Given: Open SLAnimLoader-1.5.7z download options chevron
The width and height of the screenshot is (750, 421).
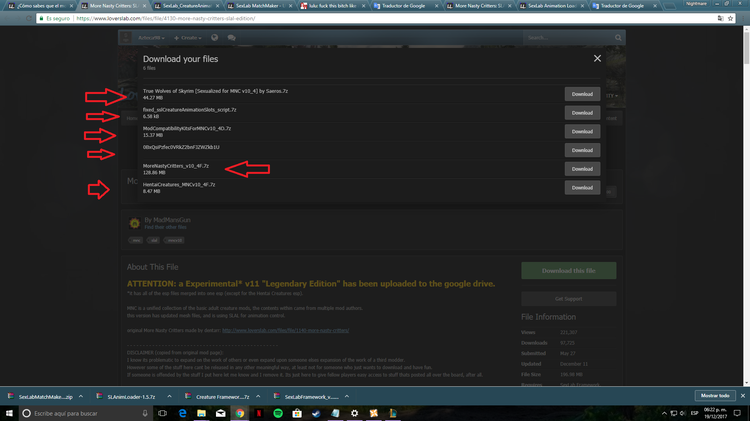Looking at the screenshot, I should tap(169, 397).
